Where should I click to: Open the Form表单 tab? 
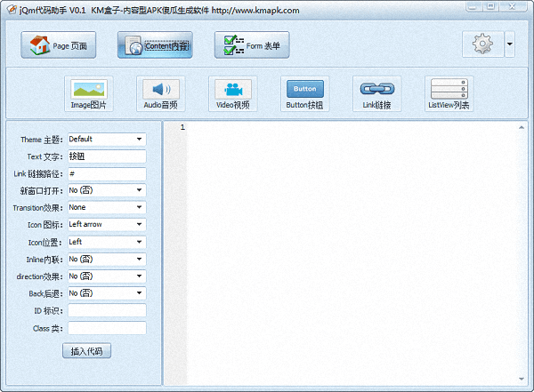point(251,45)
